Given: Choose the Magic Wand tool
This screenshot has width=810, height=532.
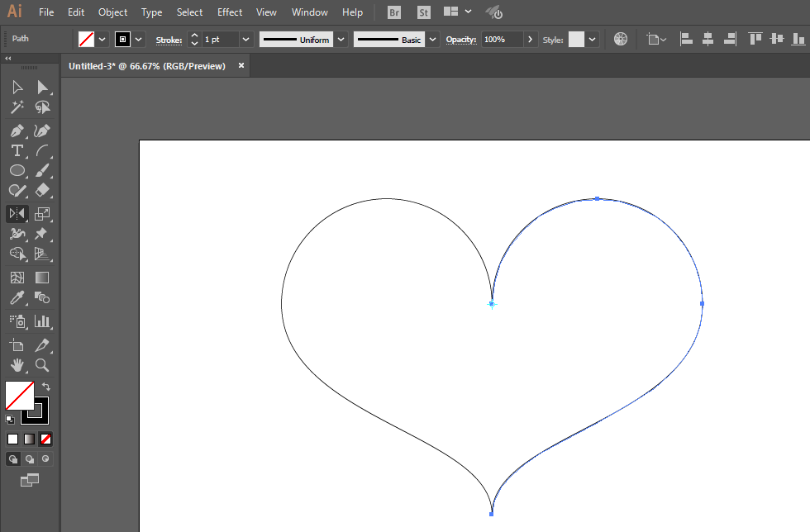Looking at the screenshot, I should 17,107.
